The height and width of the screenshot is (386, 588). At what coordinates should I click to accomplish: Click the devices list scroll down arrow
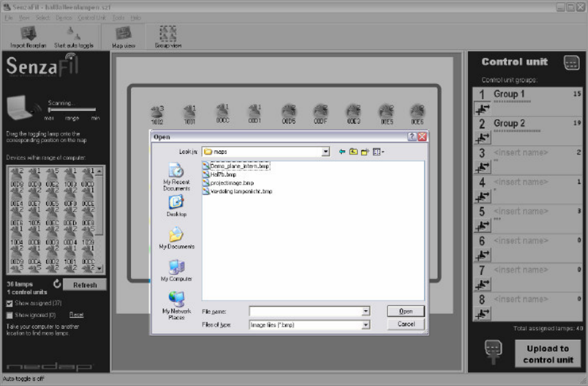click(x=99, y=269)
